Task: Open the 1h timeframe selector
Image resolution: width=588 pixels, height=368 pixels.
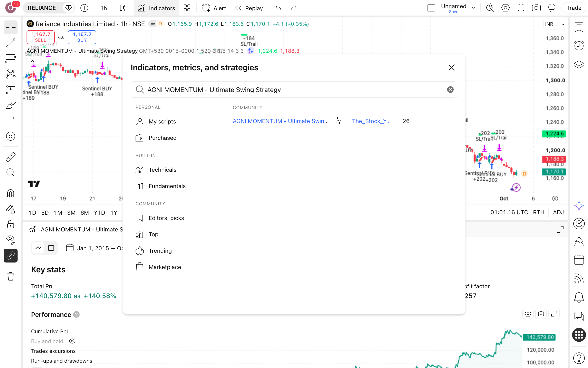Action: point(104,8)
